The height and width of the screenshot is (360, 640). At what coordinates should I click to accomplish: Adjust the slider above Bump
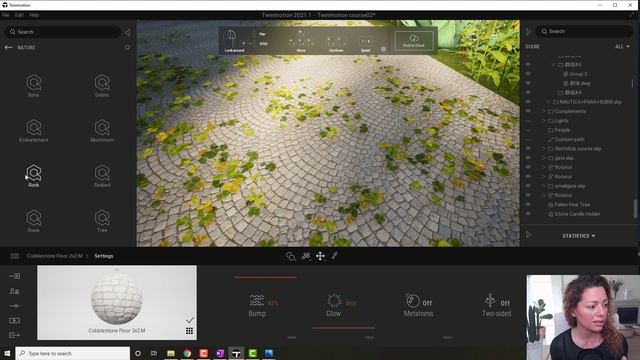click(x=265, y=277)
